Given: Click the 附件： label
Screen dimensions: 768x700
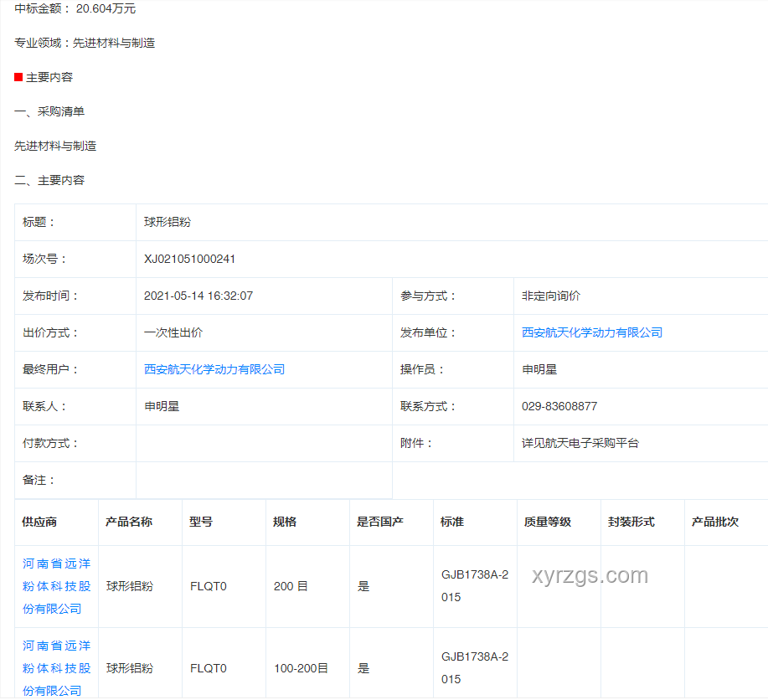Looking at the screenshot, I should (x=416, y=443).
